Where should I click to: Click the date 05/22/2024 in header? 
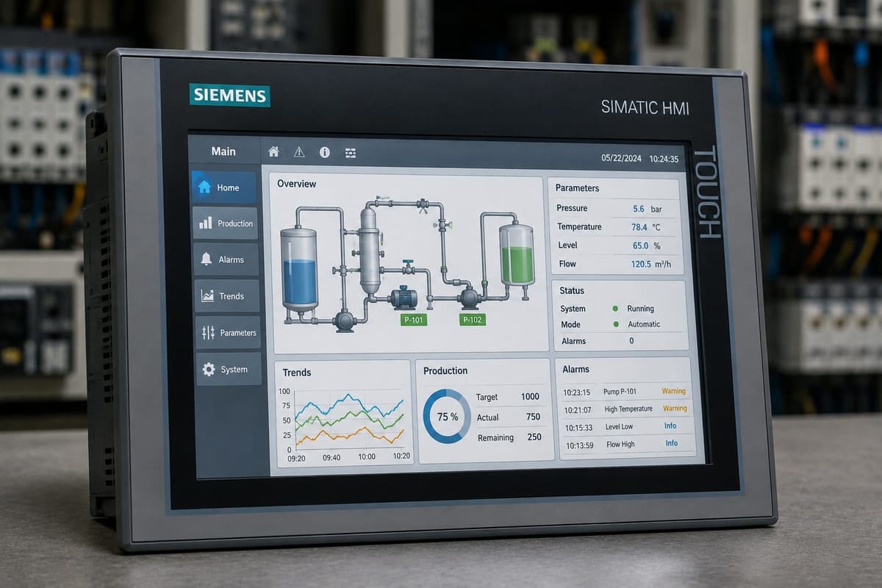[621, 158]
